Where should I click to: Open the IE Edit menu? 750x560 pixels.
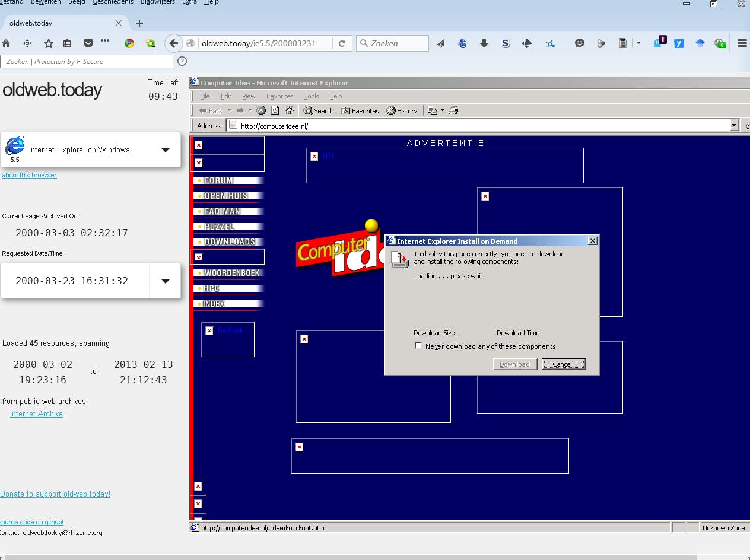pyautogui.click(x=226, y=96)
